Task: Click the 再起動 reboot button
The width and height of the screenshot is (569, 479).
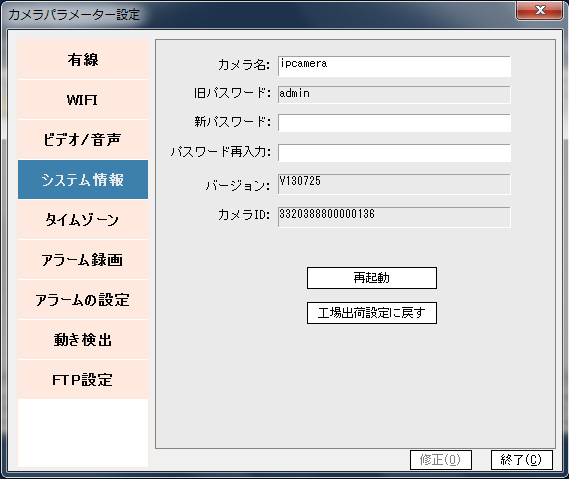Action: click(x=372, y=278)
